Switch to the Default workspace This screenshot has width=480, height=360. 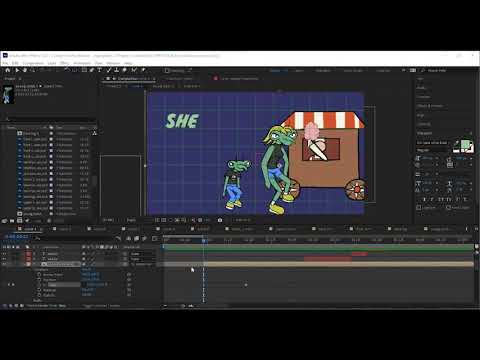(x=276, y=71)
